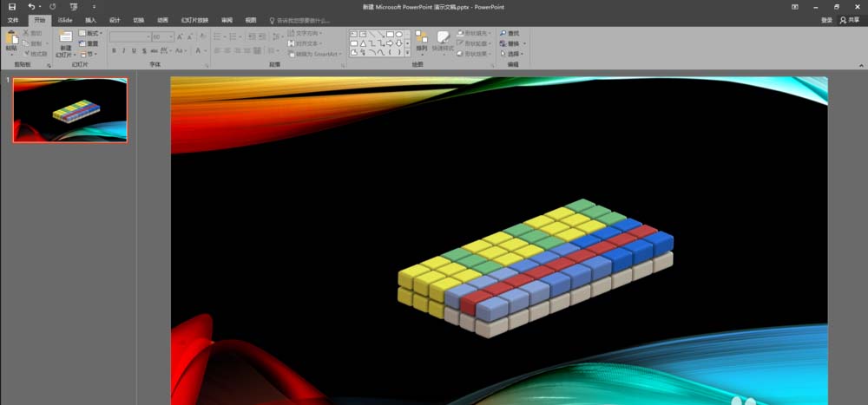Open the 节 (Section) dropdown

89,54
